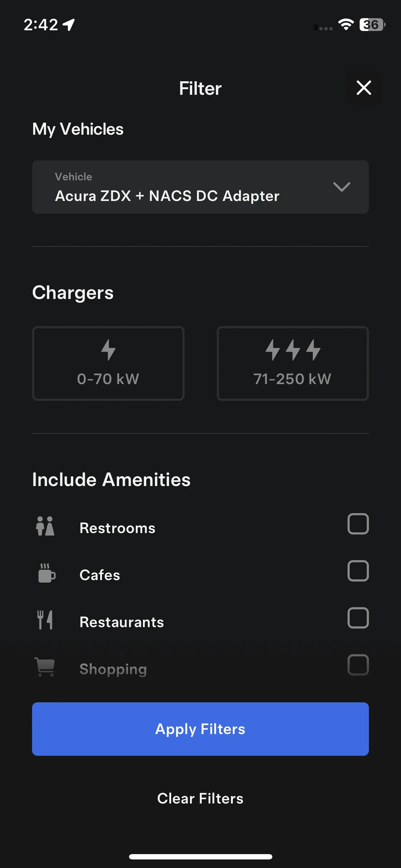Tap the fork and knife Restaurants icon
Screen dimensions: 401x868
(45, 620)
